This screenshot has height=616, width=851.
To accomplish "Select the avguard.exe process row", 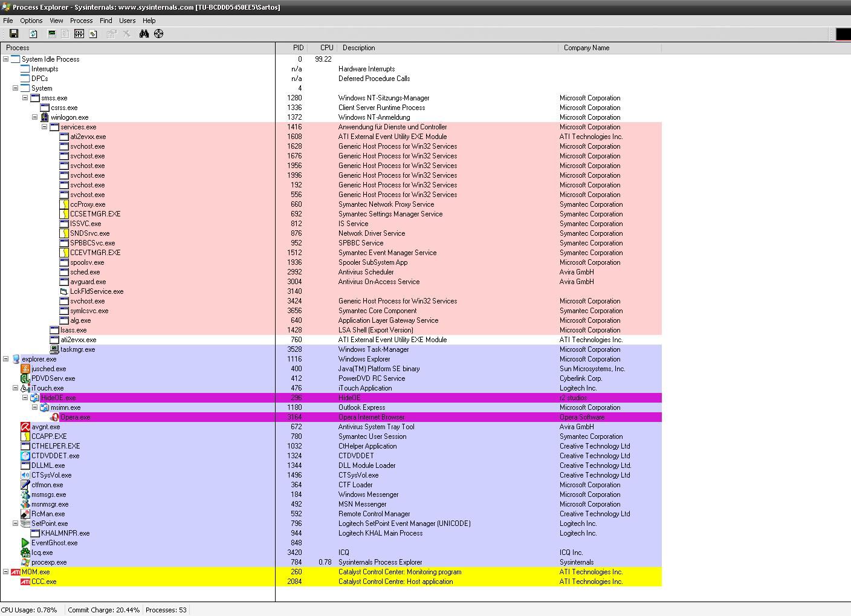I will pyautogui.click(x=331, y=282).
